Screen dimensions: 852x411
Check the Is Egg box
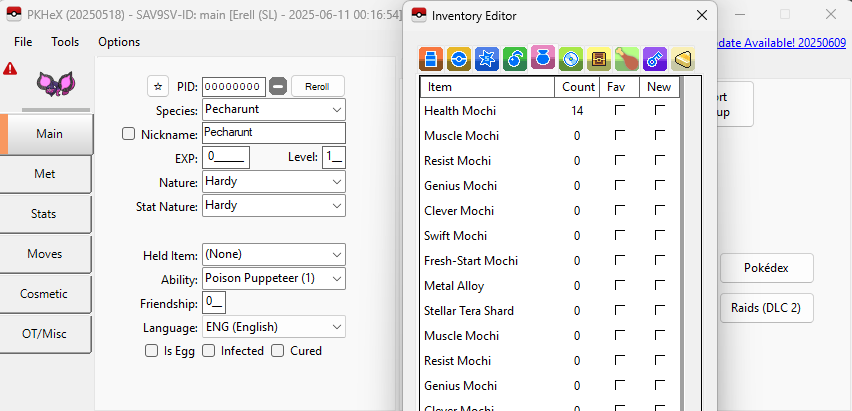152,351
